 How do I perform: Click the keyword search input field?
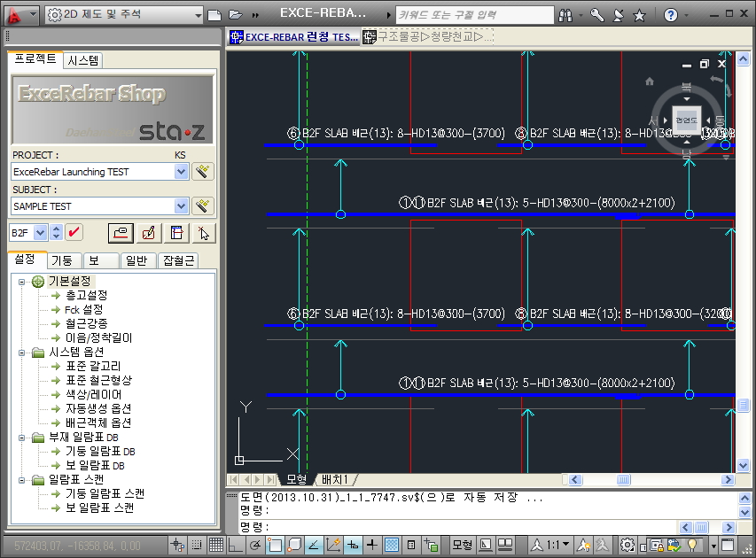pyautogui.click(x=474, y=15)
